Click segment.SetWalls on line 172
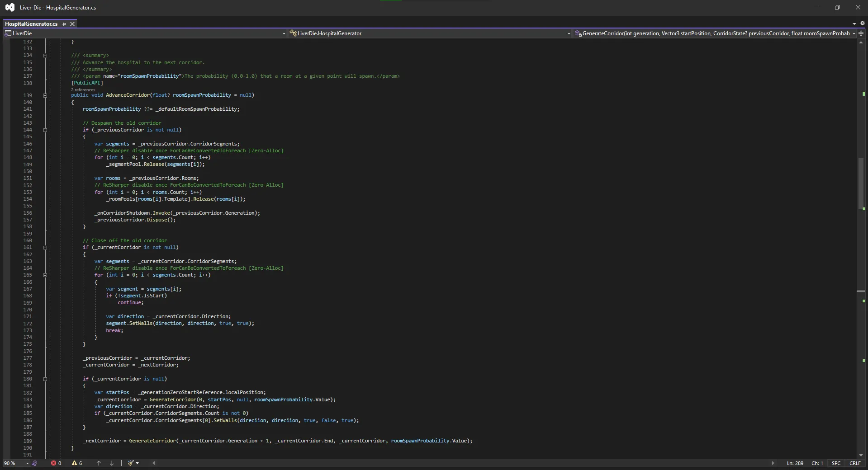Screen dimensions: 868x470 pyautogui.click(x=129, y=324)
